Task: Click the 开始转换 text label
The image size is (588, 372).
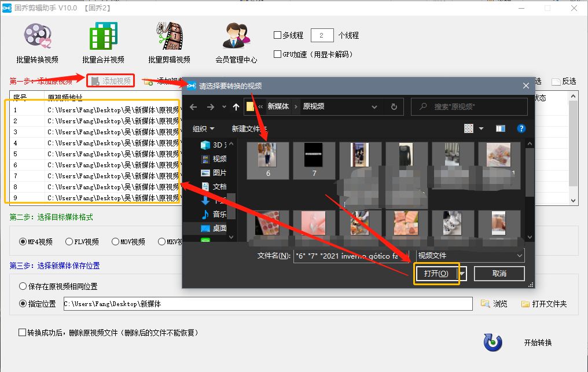Action: tap(538, 342)
